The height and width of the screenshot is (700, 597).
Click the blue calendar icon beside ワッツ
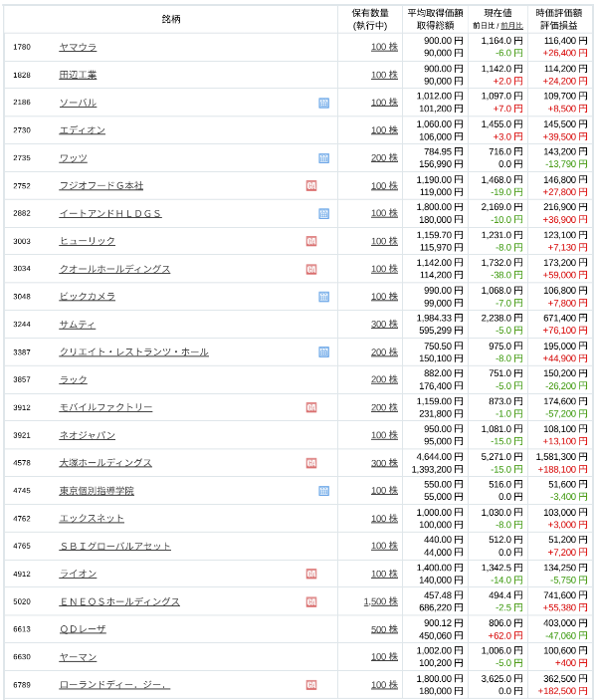[324, 158]
